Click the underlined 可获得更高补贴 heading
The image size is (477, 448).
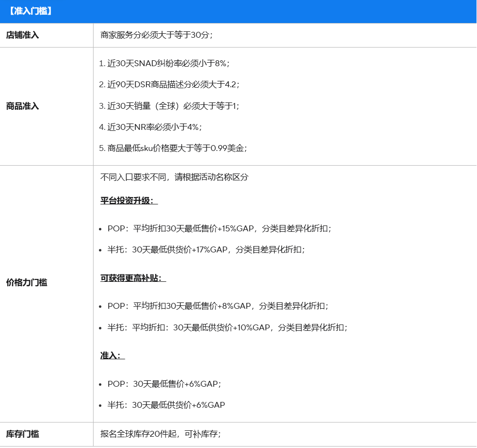[x=133, y=278]
